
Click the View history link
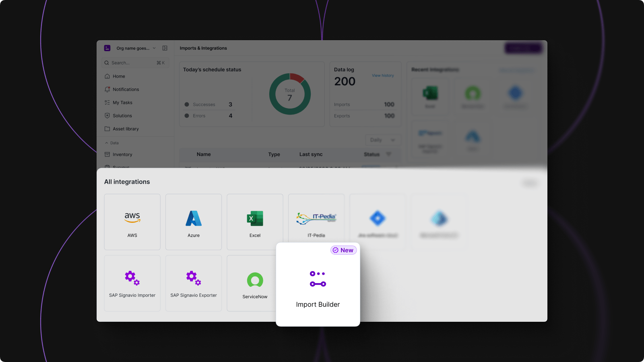[382, 76]
